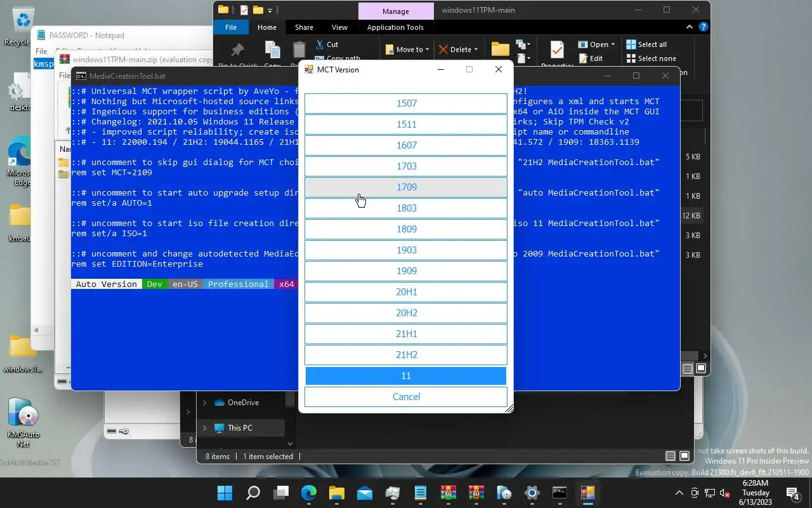Expand This PC in navigation pane
Image resolution: width=812 pixels, height=508 pixels.
point(204,428)
